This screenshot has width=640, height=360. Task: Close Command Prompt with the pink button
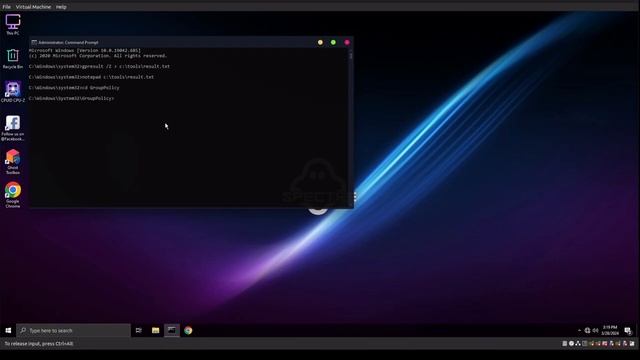(x=347, y=42)
